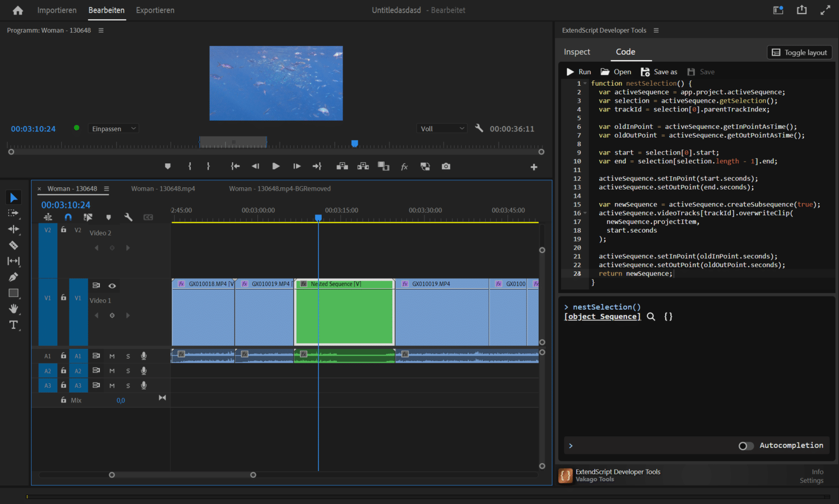The image size is (839, 504).
Task: Toggle the snapping magnet in the timeline
Action: 68,217
